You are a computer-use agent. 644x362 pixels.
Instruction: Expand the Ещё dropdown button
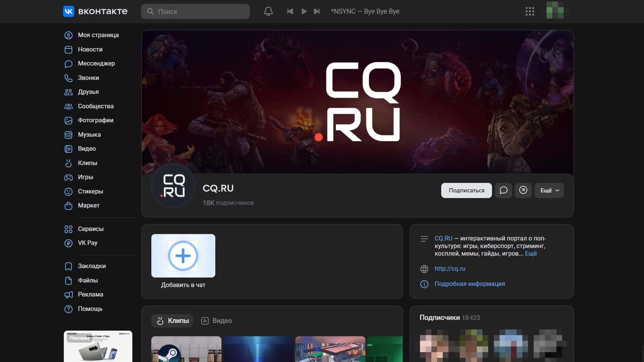click(x=549, y=190)
